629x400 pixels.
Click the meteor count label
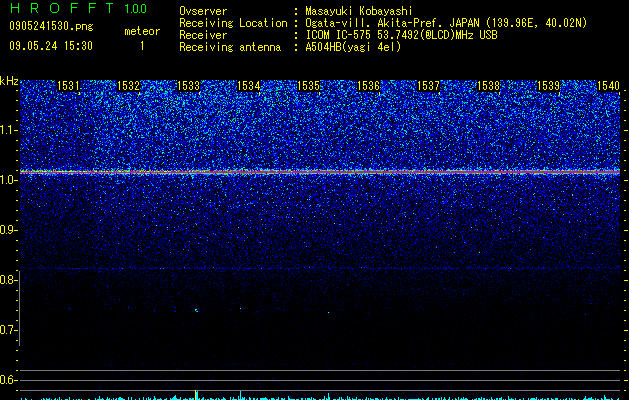142,31
